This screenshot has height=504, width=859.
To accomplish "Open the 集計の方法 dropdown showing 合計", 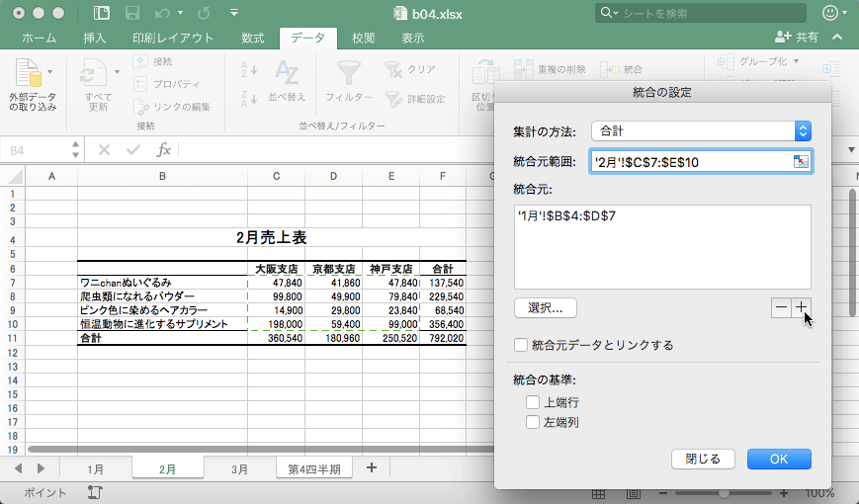I will (x=701, y=131).
